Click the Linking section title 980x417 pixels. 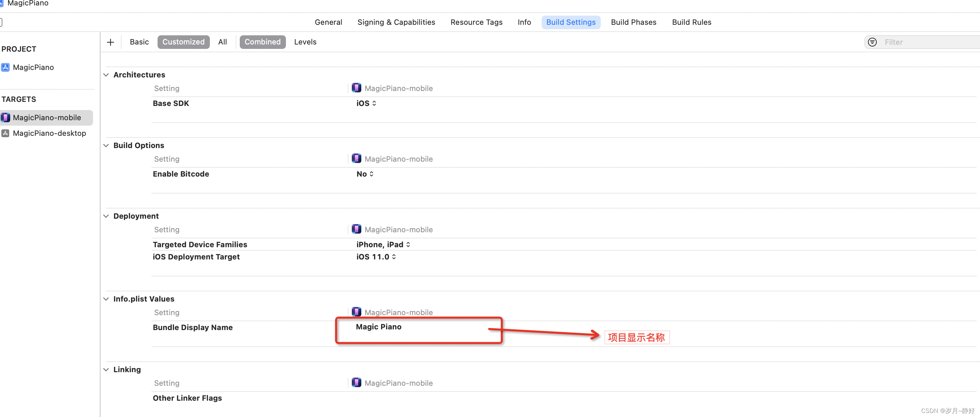[127, 369]
